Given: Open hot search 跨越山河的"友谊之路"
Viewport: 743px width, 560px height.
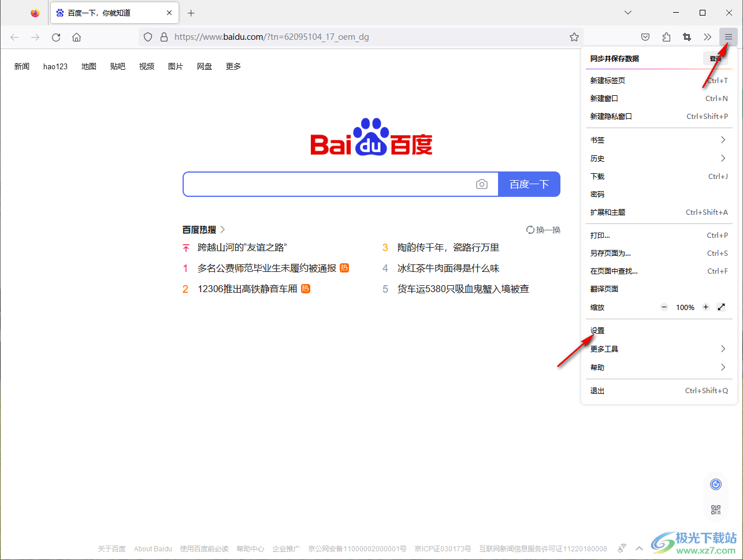Looking at the screenshot, I should coord(242,248).
